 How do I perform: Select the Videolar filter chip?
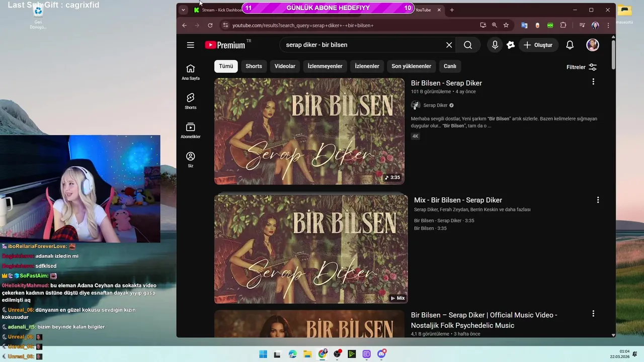[x=285, y=66]
